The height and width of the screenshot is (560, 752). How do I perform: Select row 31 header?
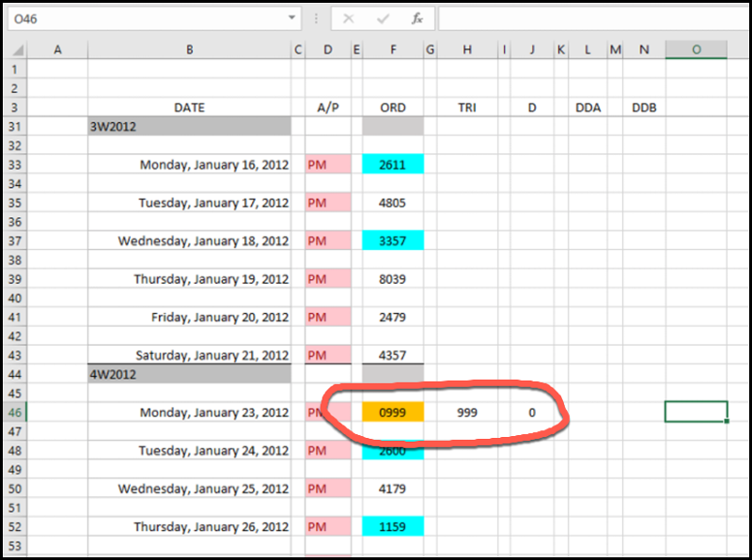pos(14,127)
